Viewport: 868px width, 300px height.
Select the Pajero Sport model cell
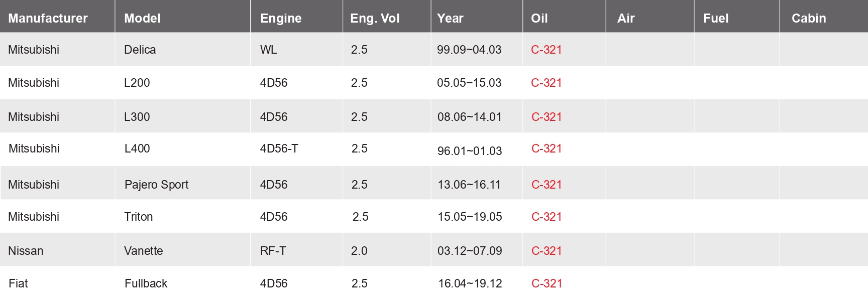pyautogui.click(x=156, y=185)
